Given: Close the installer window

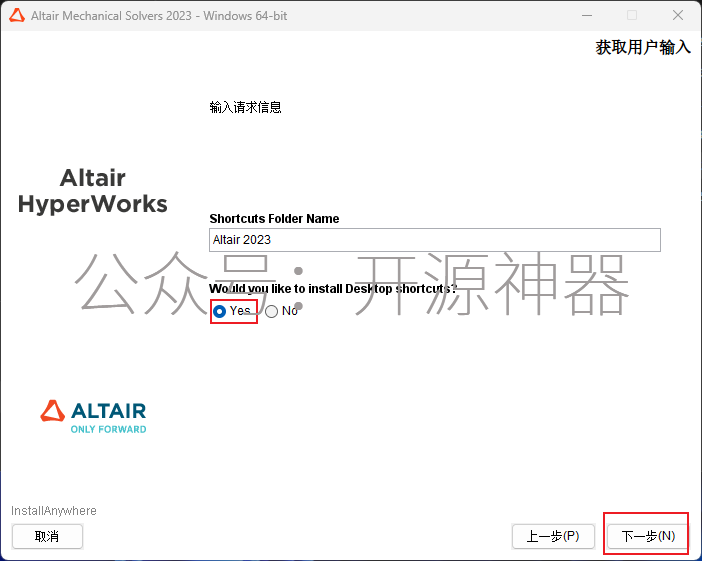Looking at the screenshot, I should point(678,15).
